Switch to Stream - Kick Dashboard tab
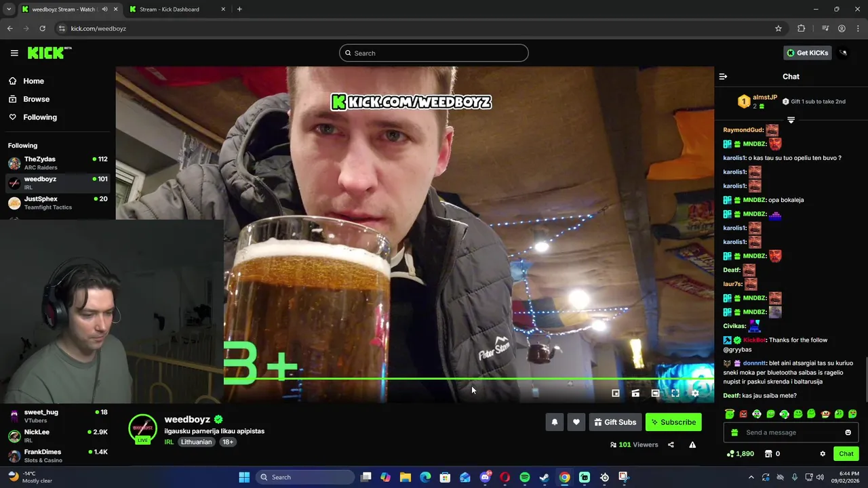Viewport: 868px width, 488px height. tap(178, 9)
